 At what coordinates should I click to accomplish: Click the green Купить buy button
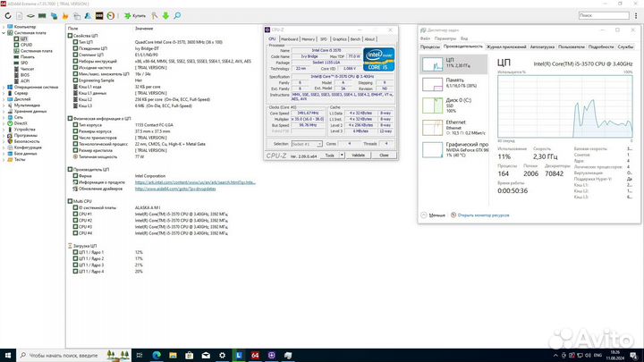pyautogui.click(x=135, y=15)
